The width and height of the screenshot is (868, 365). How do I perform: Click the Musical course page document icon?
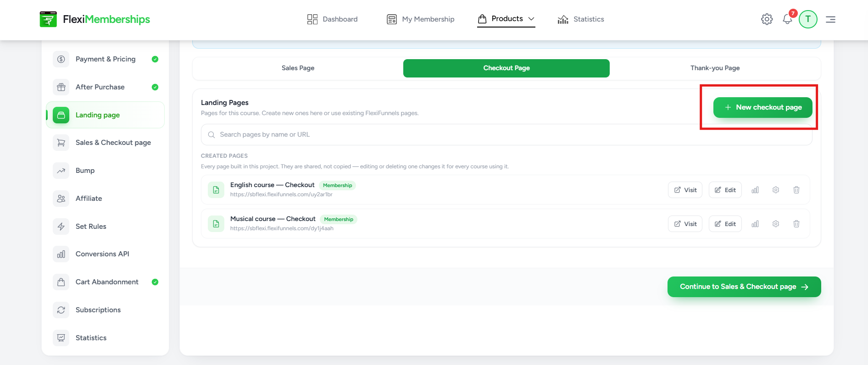(x=216, y=224)
